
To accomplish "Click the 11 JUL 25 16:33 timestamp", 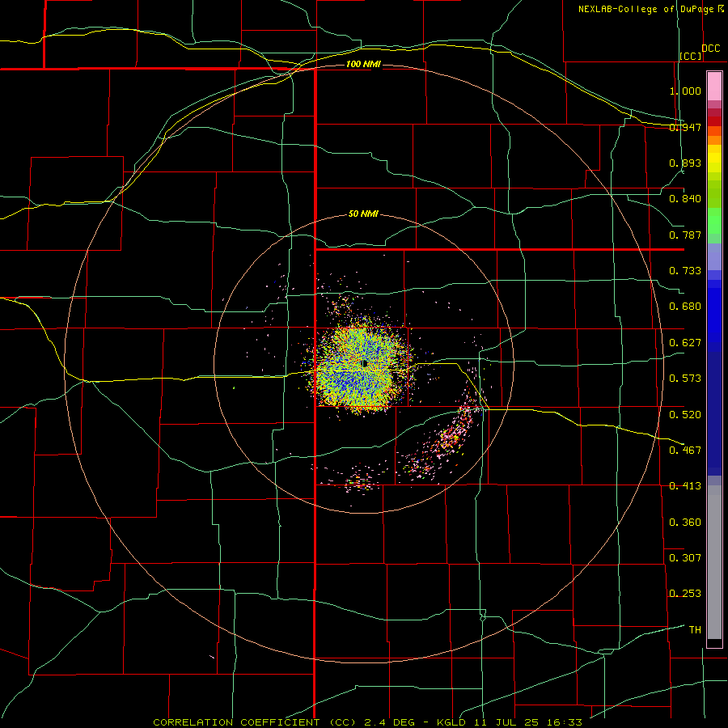I will (x=528, y=722).
